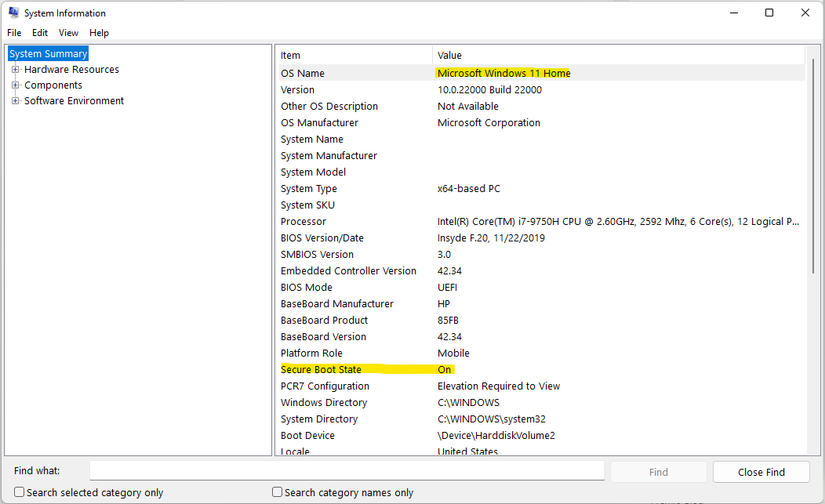Viewport: 825px width, 504px height.
Task: Click the Microsoft Corporation value
Action: (489, 122)
